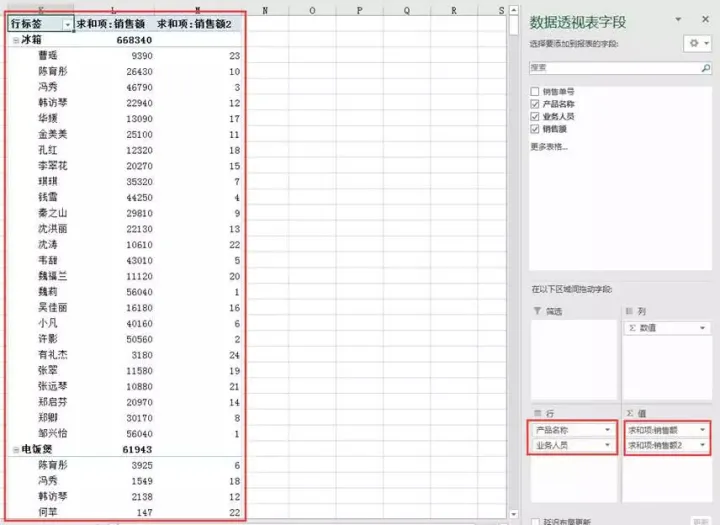This screenshot has width=720, height=525.
Task: Click the vertical scrollbar up arrow
Action: [514, 10]
